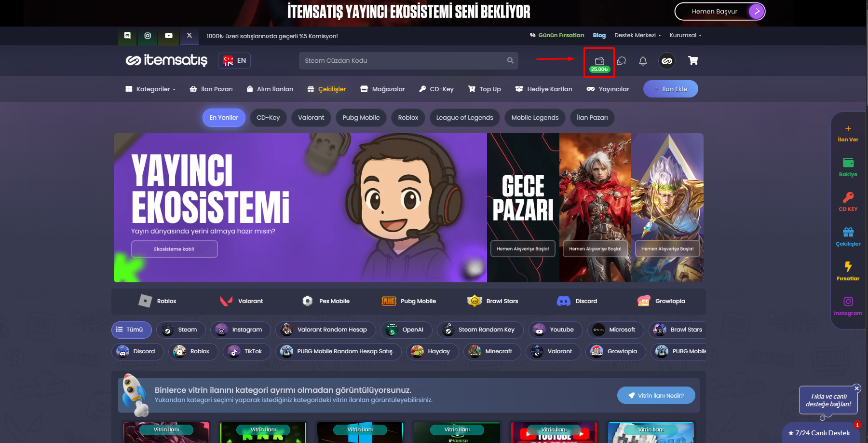Close the live support tooltip bubble
This screenshot has width=868, height=443.
point(857,388)
